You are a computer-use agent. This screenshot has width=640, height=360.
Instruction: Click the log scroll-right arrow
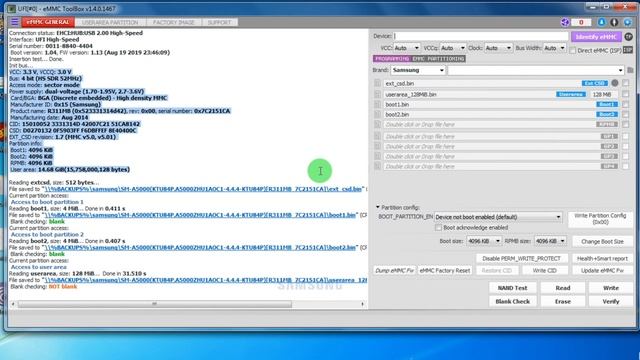tap(362, 304)
